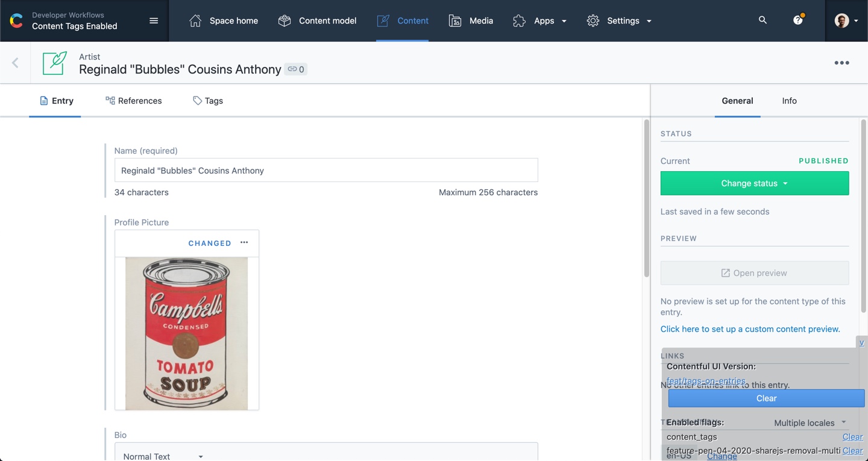Open the feat/tags-on-entries link
This screenshot has width=868, height=461.
tap(705, 380)
